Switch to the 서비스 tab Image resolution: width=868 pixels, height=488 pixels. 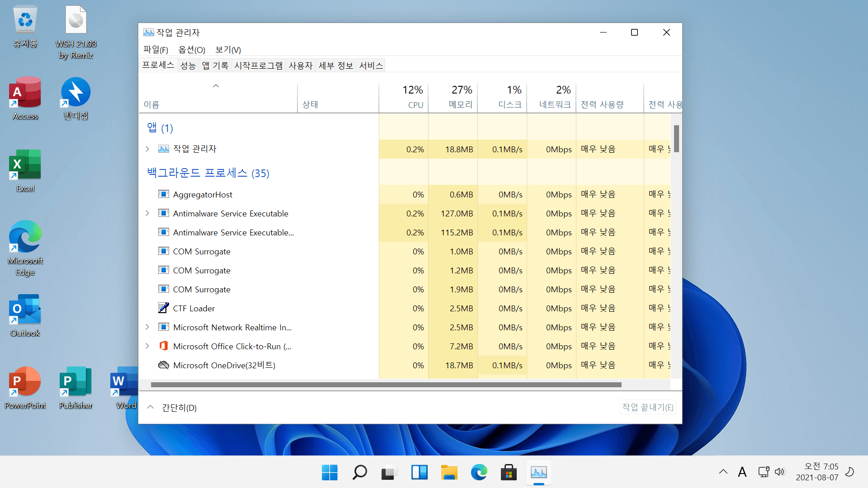pos(371,66)
